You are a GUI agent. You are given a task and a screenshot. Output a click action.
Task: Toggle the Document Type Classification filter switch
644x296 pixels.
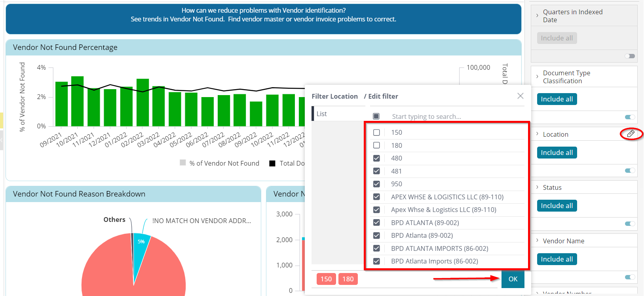(630, 117)
